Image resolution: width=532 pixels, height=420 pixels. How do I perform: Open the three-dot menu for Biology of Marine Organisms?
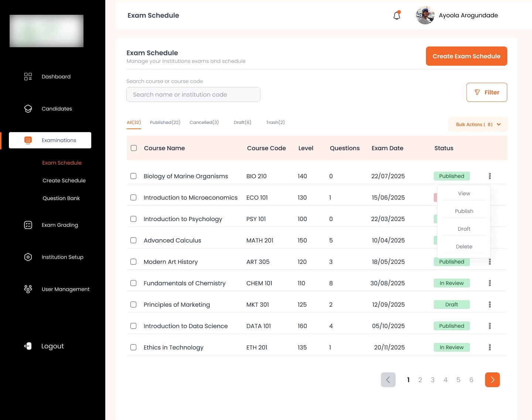490,176
